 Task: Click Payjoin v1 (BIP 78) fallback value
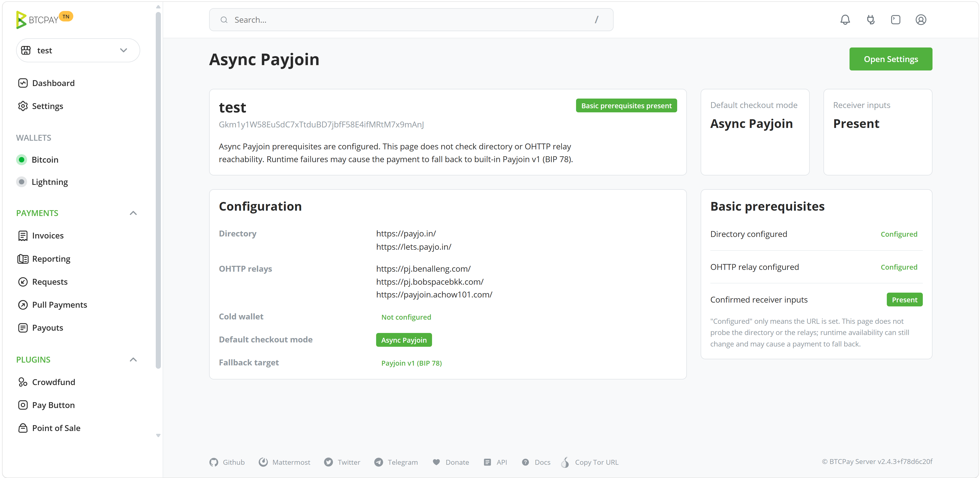(411, 363)
